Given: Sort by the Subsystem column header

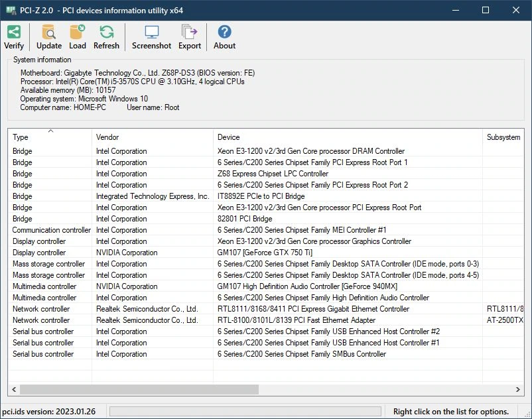Looking at the screenshot, I should coord(503,137).
